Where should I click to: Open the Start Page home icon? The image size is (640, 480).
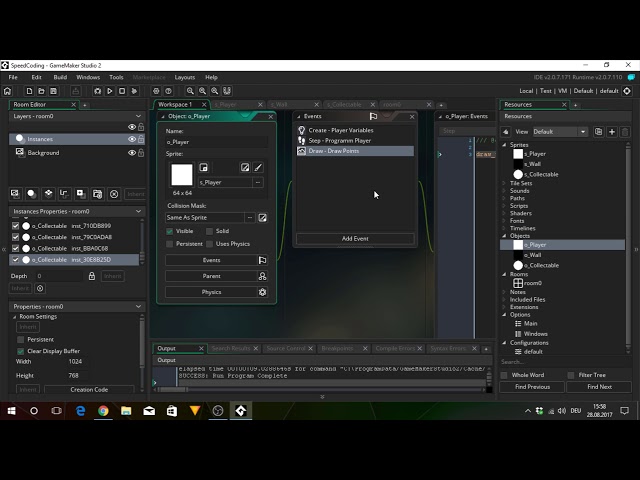[x=7, y=91]
